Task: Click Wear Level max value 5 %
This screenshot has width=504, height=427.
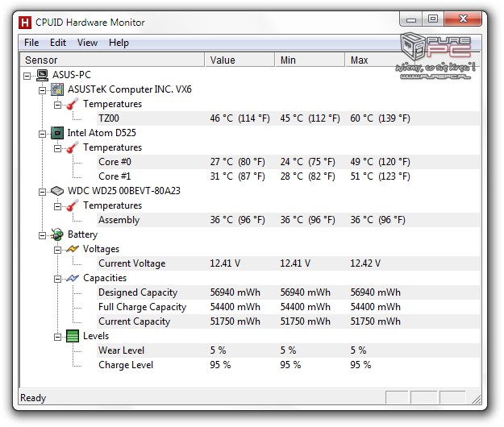Action: (358, 350)
